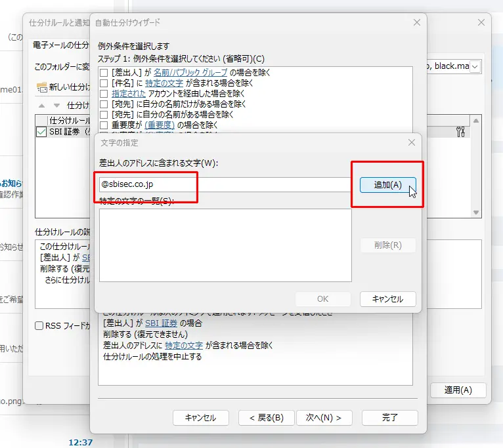Click the rules list scrollbar up arrow

pyautogui.click(x=476, y=121)
